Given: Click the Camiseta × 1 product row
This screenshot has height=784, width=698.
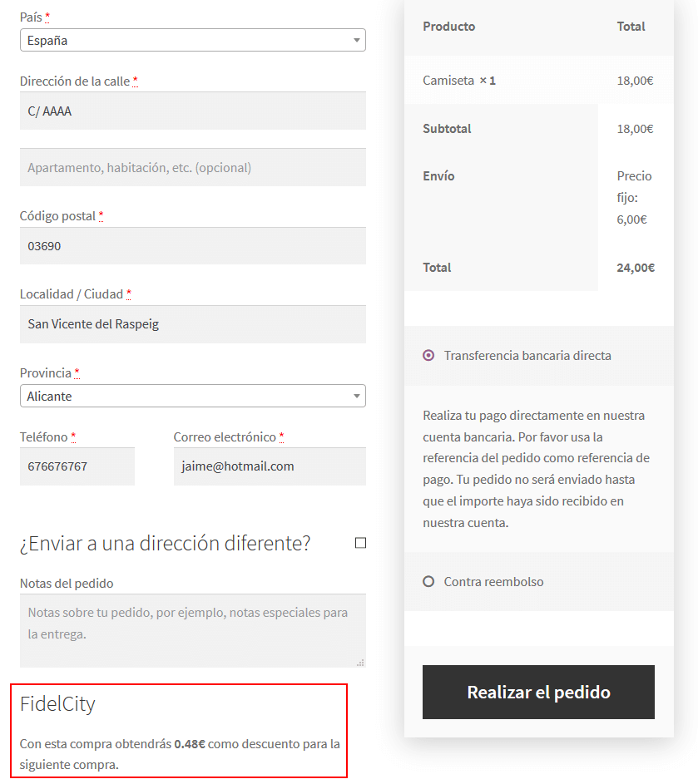Looking at the screenshot, I should pyautogui.click(x=459, y=81).
